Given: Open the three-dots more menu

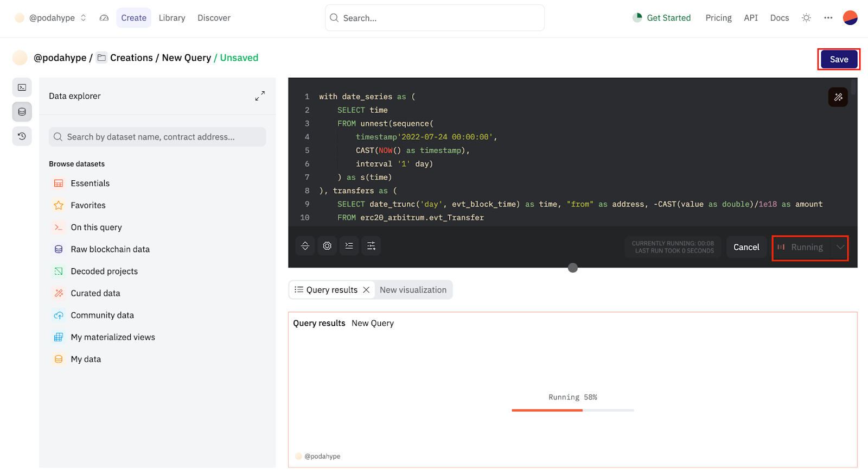Looking at the screenshot, I should coord(828,18).
